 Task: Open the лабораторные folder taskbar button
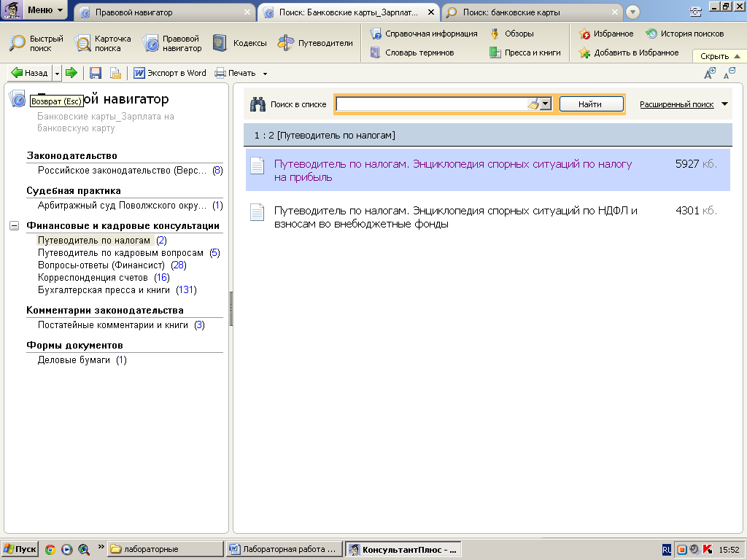click(164, 549)
